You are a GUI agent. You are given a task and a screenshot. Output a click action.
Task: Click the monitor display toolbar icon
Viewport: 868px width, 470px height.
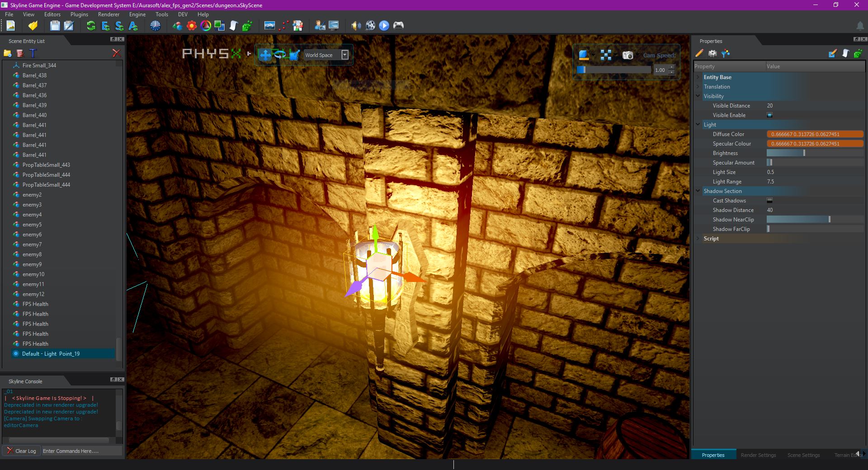(x=334, y=26)
